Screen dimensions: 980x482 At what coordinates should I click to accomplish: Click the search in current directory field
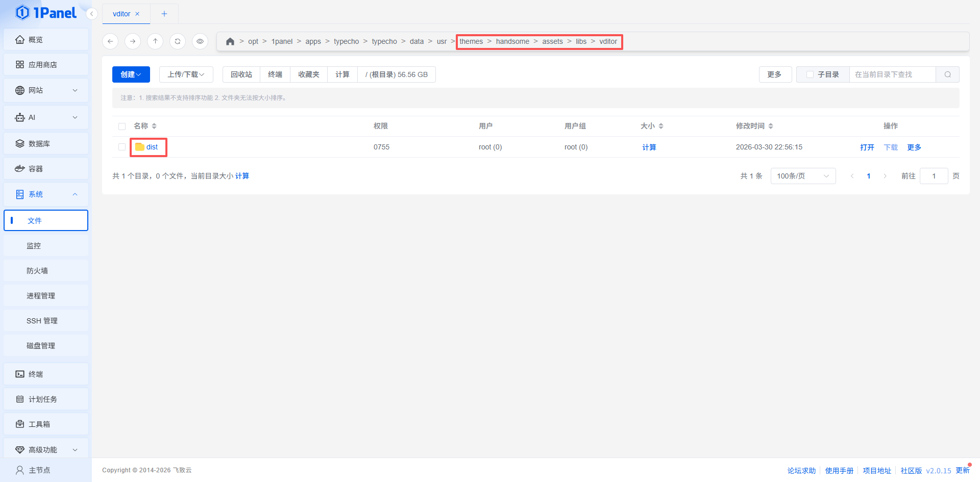[892, 74]
